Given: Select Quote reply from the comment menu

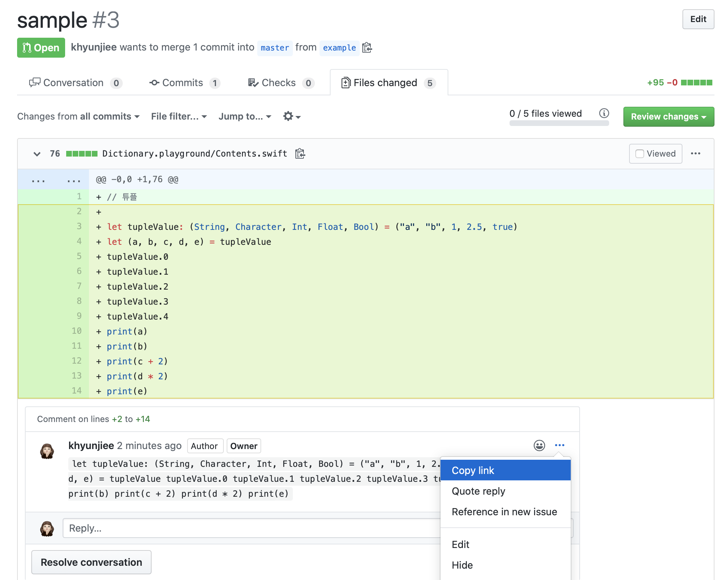Looking at the screenshot, I should 478,491.
